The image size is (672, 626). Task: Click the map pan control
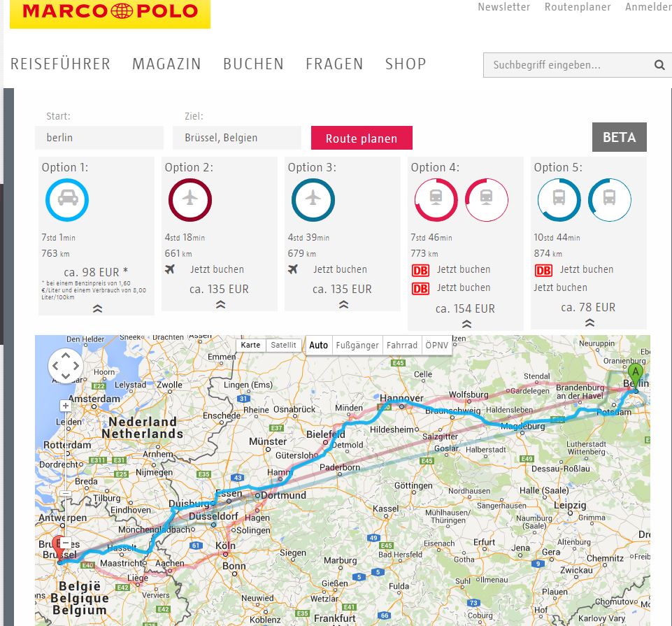click(x=66, y=366)
